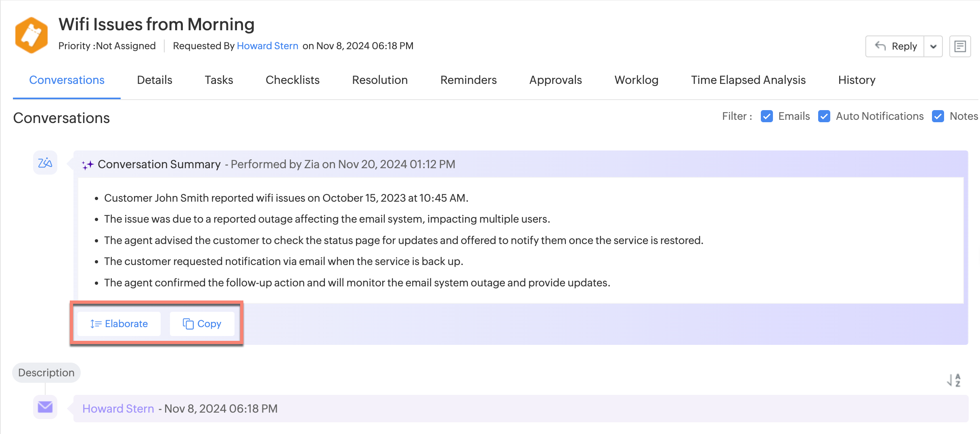980x434 pixels.
Task: Click the orange ticket request icon
Action: [x=31, y=35]
